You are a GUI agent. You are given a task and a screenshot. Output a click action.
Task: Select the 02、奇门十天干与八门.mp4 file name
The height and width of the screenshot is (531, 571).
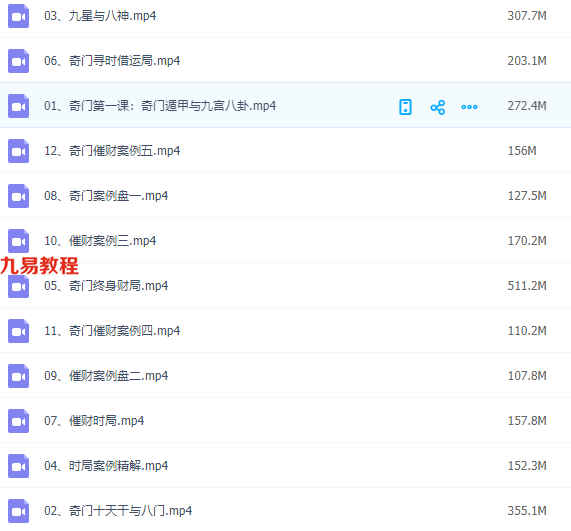[x=118, y=511]
